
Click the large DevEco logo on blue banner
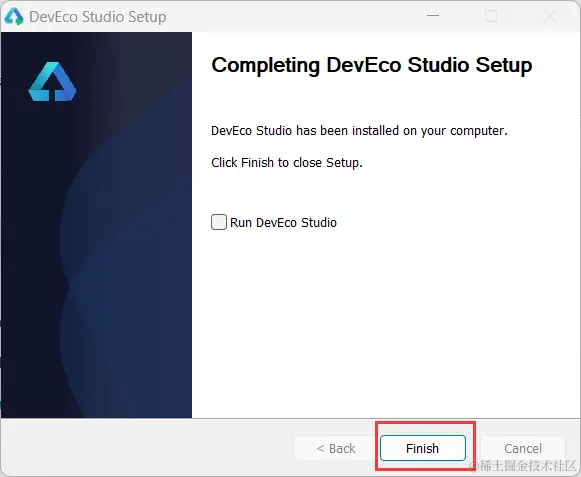[52, 82]
